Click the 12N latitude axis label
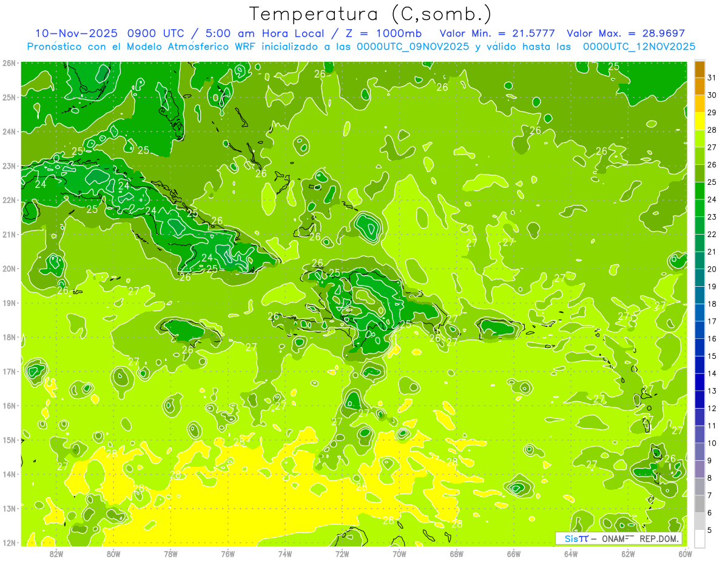Image resolution: width=728 pixels, height=562 pixels. (9, 543)
